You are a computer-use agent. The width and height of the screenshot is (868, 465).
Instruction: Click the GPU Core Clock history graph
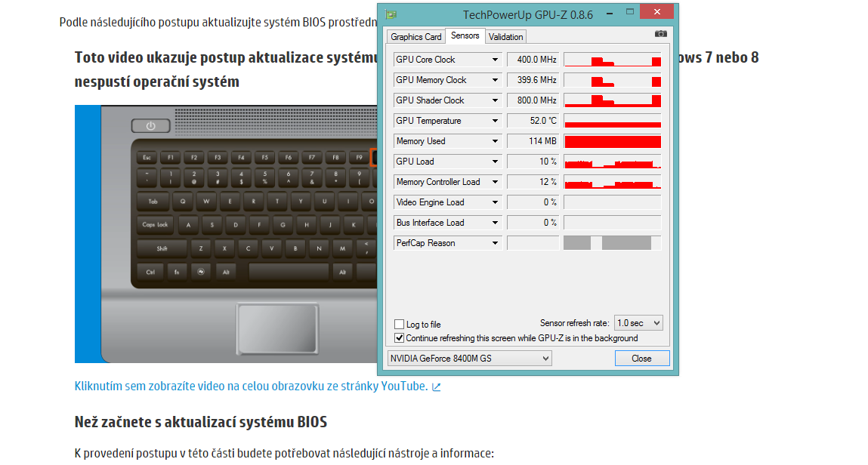612,60
